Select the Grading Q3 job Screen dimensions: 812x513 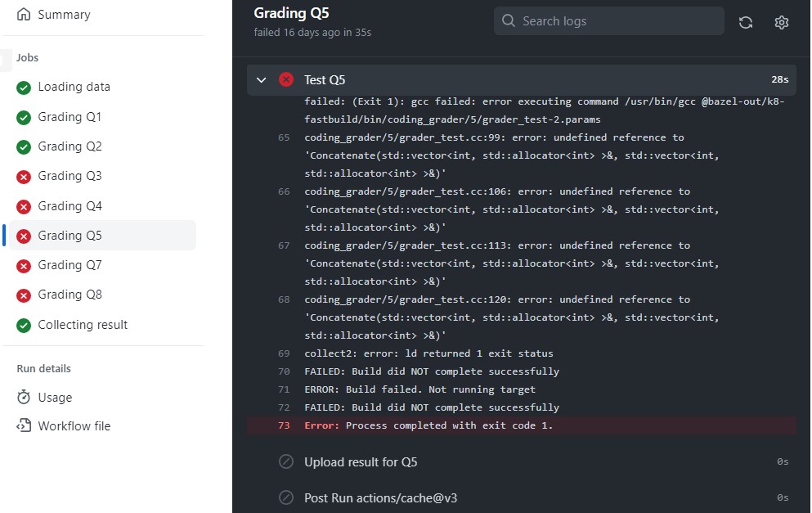click(102, 176)
